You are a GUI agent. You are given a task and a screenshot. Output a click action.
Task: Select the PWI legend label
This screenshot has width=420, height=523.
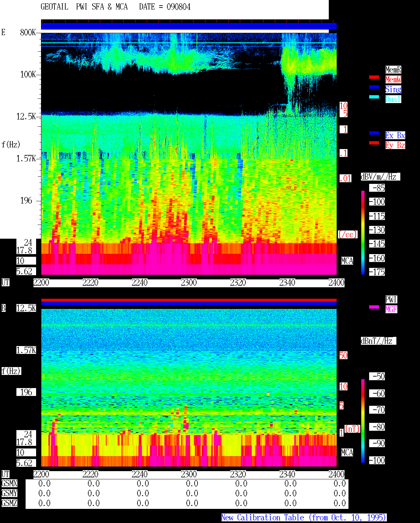(391, 299)
